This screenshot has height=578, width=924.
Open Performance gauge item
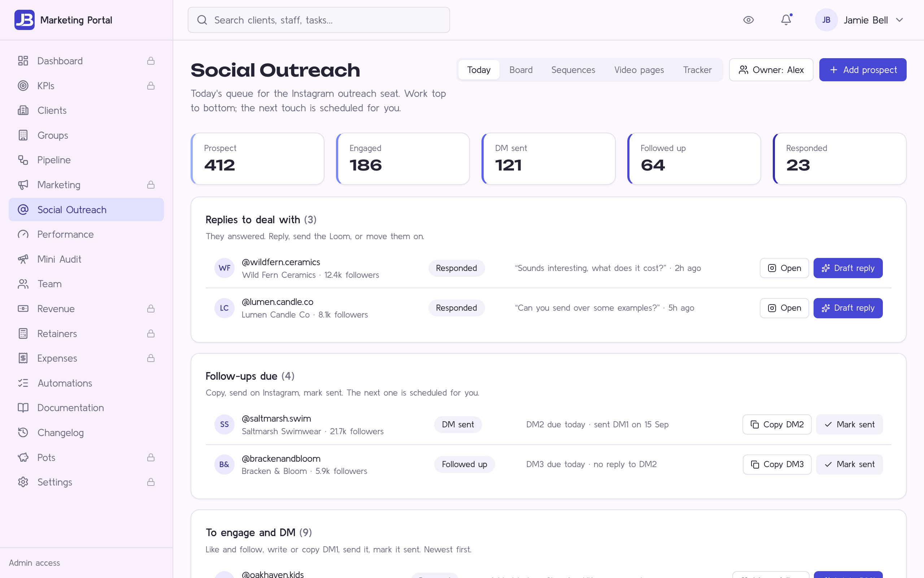[x=86, y=234]
